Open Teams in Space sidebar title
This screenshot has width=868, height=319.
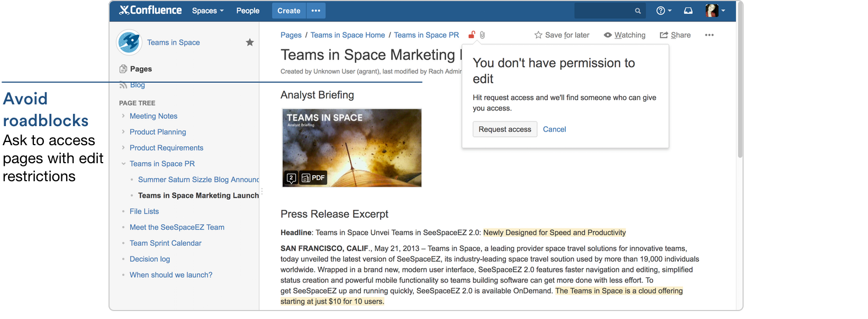click(174, 42)
